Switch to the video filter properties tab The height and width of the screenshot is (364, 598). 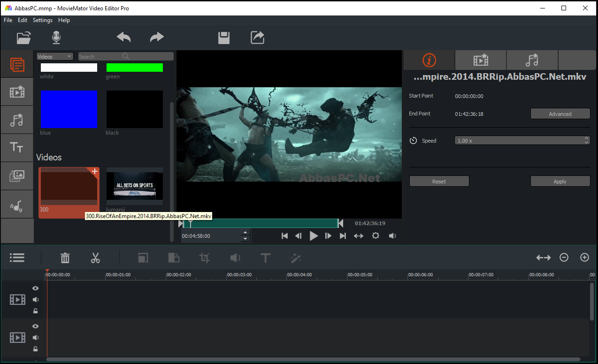[481, 60]
